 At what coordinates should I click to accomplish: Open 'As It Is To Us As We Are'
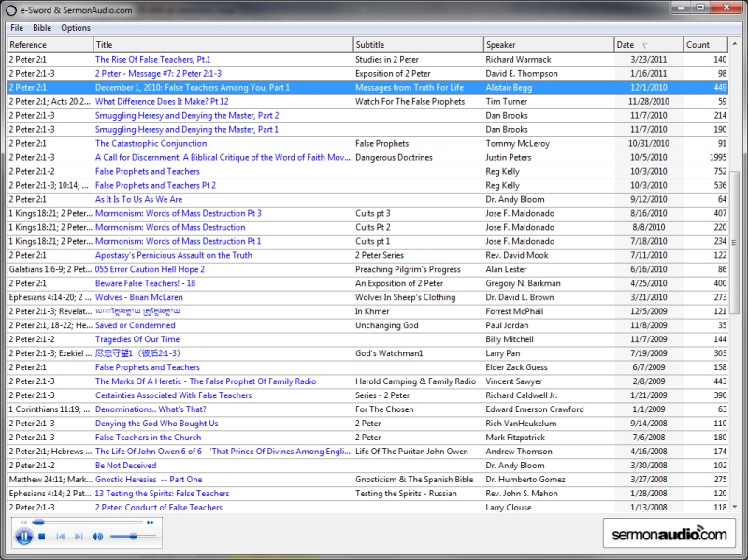pos(138,199)
